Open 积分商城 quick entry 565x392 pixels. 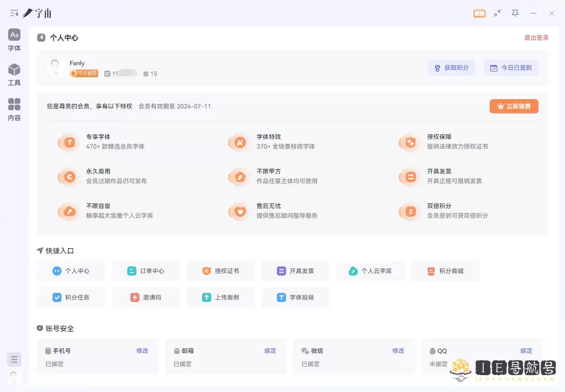pos(445,271)
